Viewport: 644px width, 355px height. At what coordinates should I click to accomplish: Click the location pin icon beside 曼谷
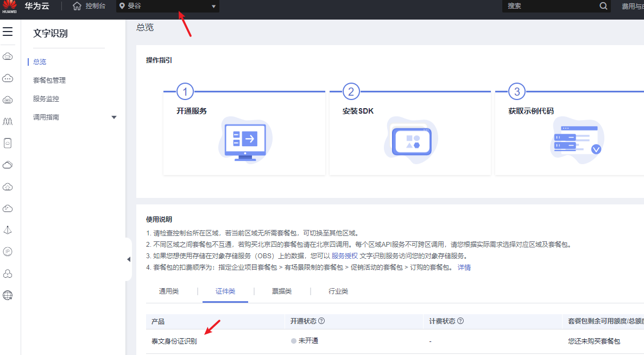coord(122,6)
